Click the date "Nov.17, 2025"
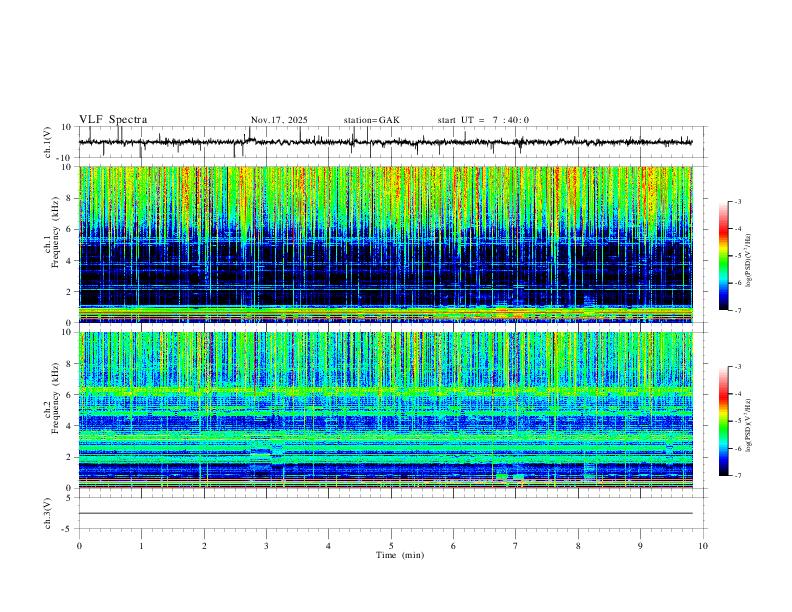Image resolution: width=792 pixels, height=612 pixels. point(279,120)
